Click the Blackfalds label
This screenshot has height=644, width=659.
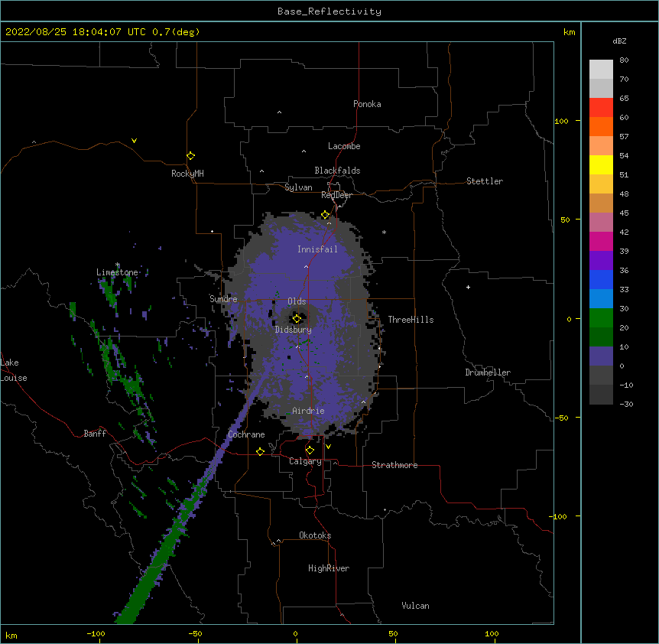click(337, 171)
